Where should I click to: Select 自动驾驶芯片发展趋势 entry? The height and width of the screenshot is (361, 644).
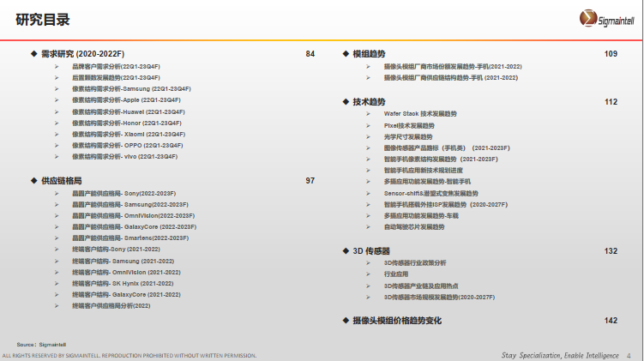[x=414, y=227]
